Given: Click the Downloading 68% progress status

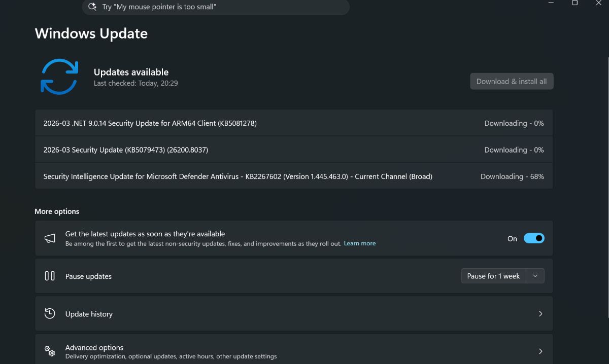Looking at the screenshot, I should [512, 176].
